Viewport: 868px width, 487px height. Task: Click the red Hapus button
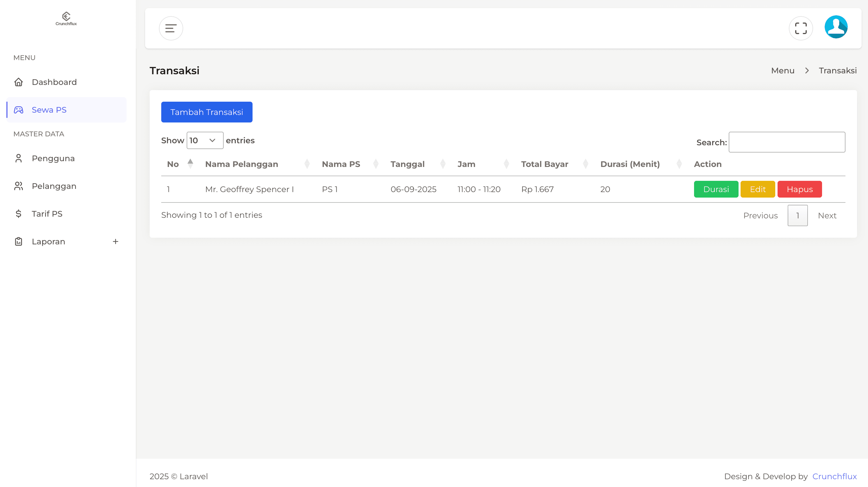point(800,189)
